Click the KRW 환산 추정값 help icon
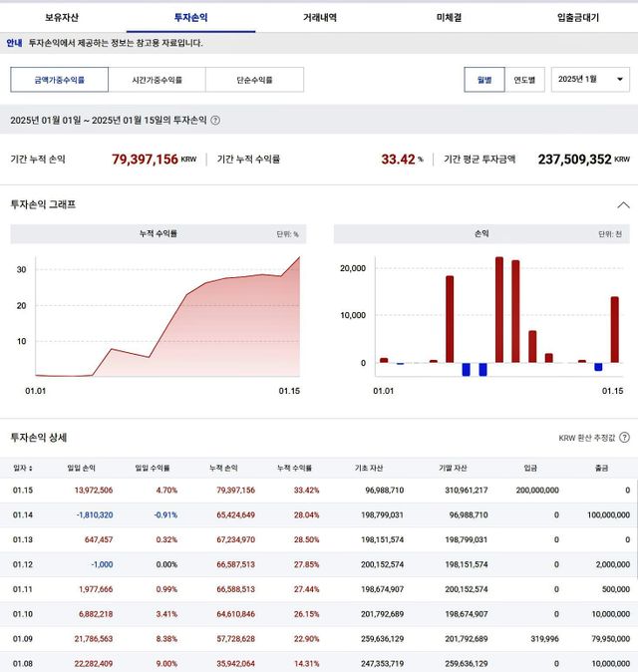Image resolution: width=638 pixels, height=672 pixels. [x=624, y=438]
